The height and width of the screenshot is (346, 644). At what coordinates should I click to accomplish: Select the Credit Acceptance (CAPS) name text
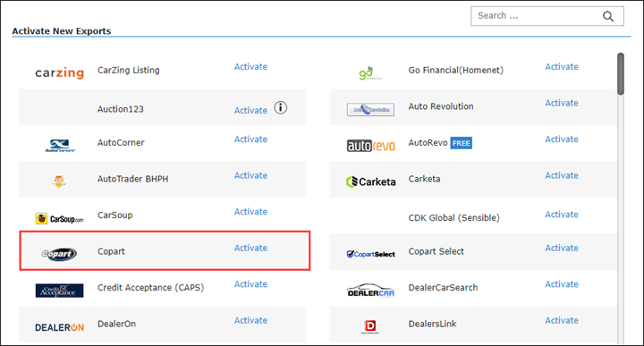(x=151, y=288)
